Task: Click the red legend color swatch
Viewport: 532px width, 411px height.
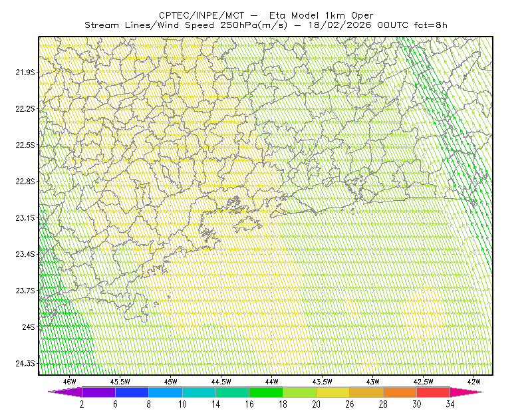Action: 434,392
